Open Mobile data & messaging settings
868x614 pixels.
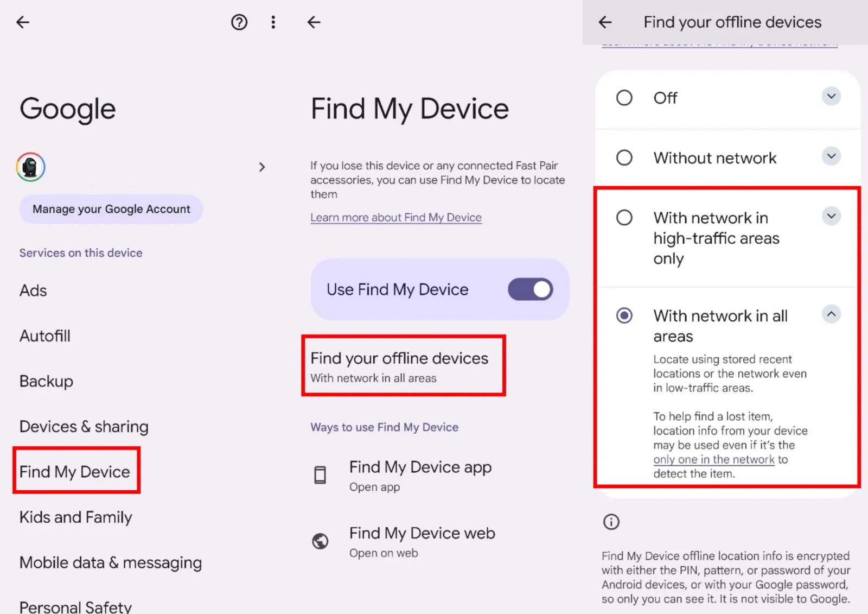click(111, 563)
